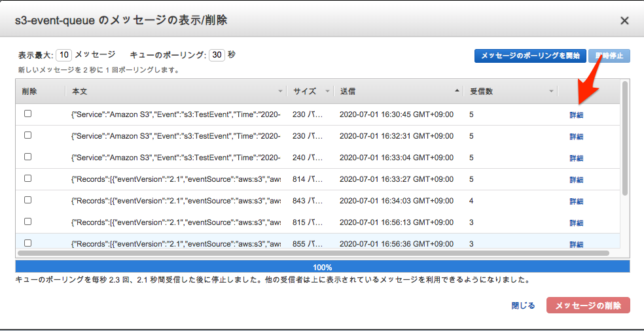
Task: Open the サイズ column dropdown arrow
Action: point(328,92)
